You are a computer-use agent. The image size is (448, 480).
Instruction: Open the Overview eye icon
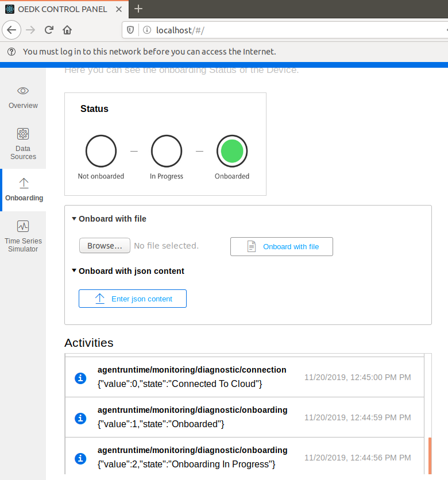coord(23,91)
